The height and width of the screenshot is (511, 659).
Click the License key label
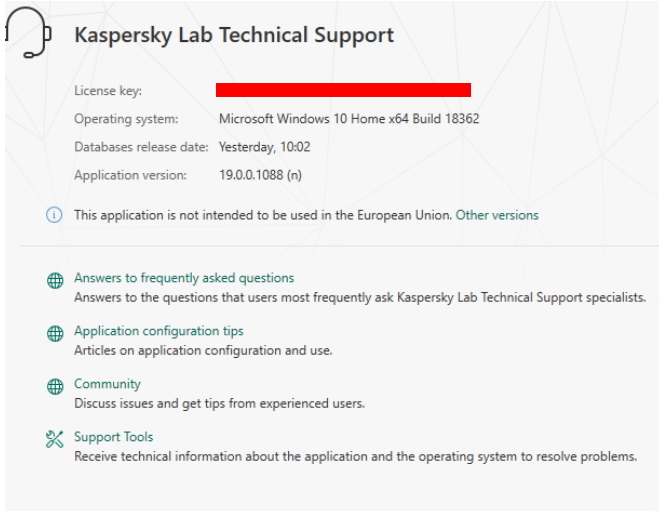tap(108, 90)
